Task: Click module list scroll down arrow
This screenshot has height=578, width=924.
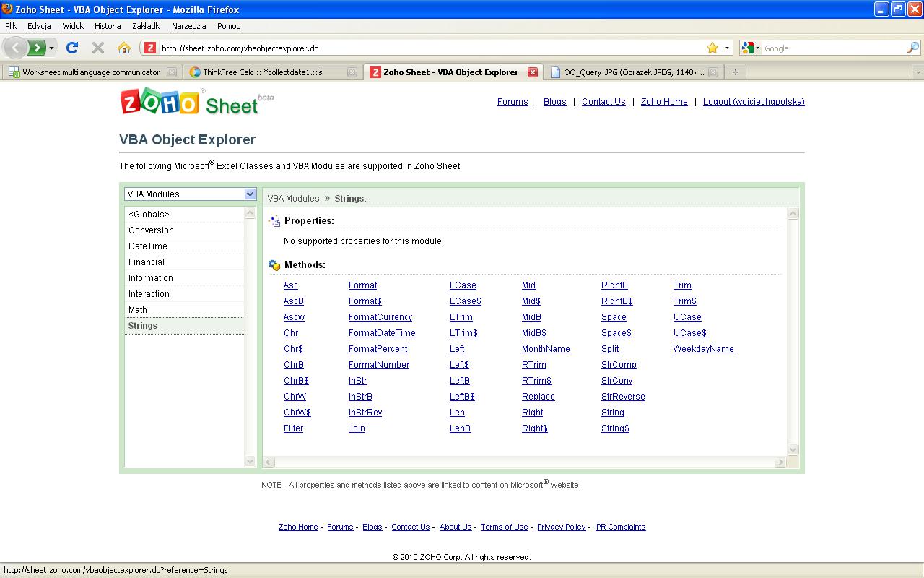Action: (250, 462)
